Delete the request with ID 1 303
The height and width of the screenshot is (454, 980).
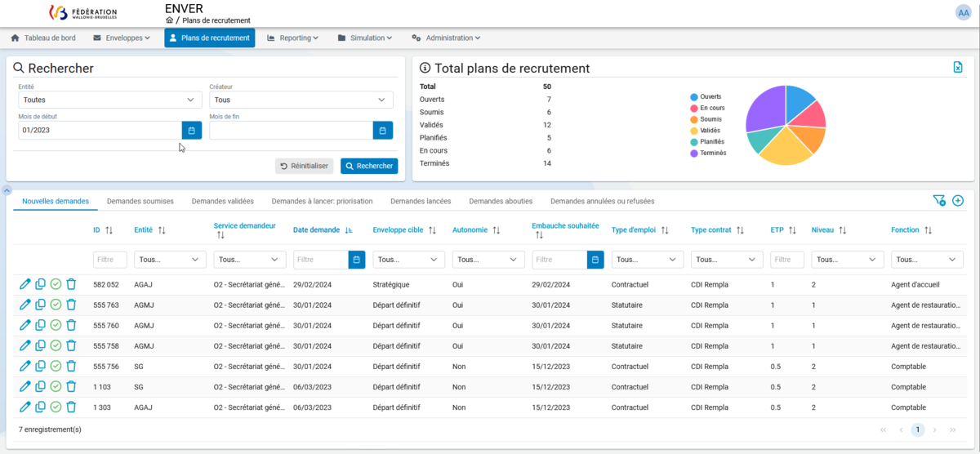[x=71, y=407]
